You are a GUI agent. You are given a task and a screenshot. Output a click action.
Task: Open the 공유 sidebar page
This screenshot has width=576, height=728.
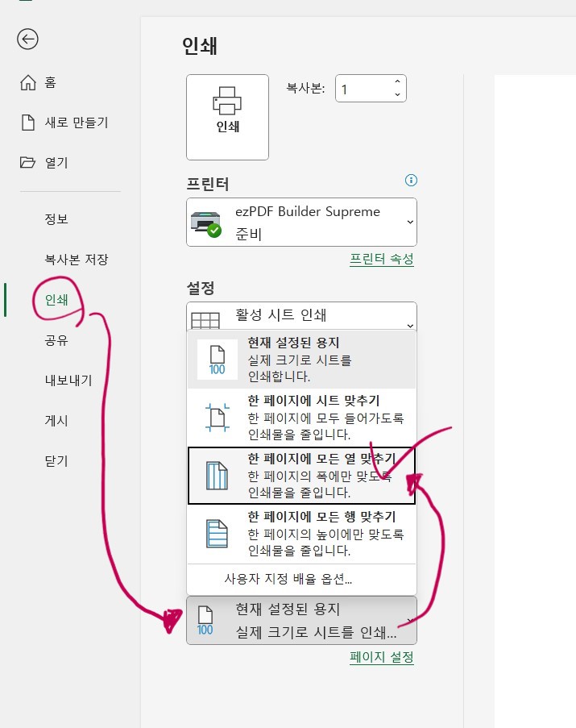[x=56, y=340]
